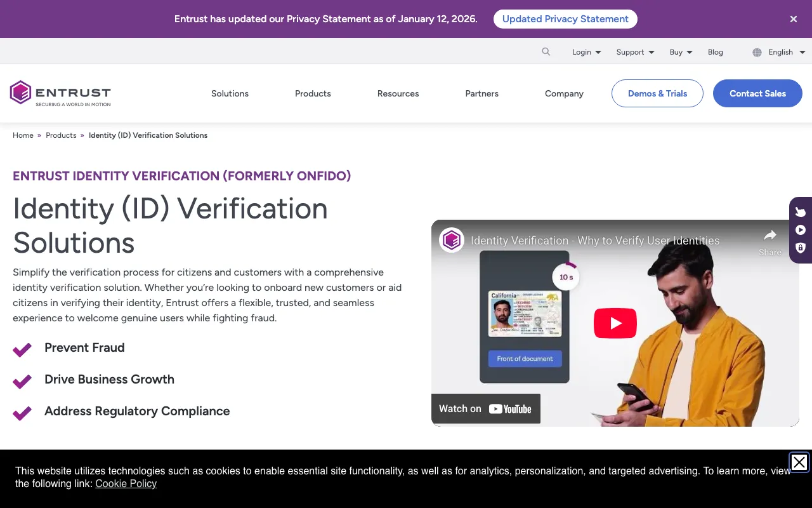Click the play circle icon in side widget
This screenshot has height=508, width=812.
coord(801,230)
